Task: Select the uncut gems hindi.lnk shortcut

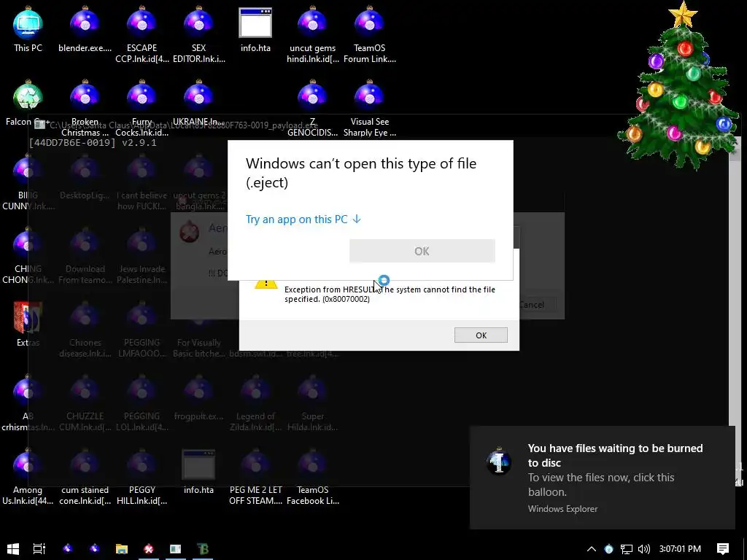Action: tap(312, 34)
